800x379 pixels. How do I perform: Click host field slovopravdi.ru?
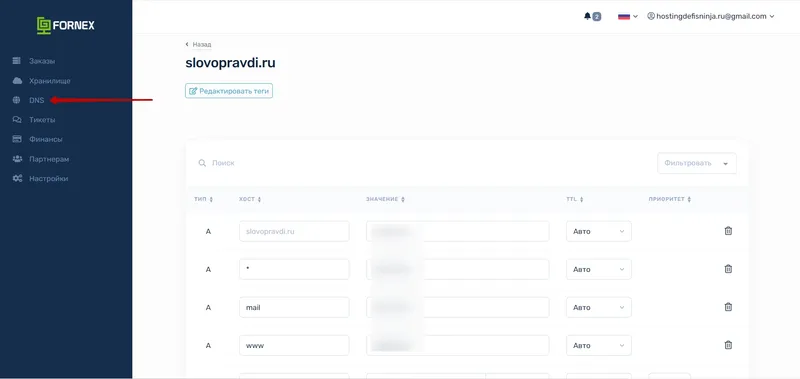294,231
